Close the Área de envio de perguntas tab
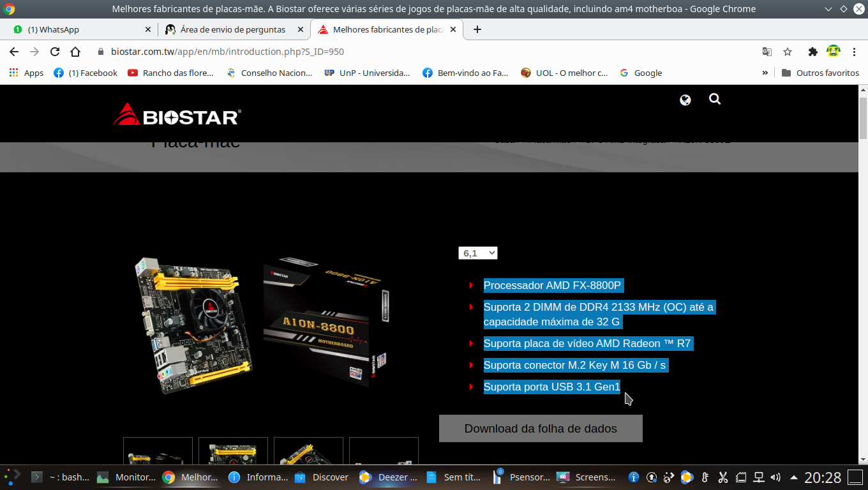This screenshot has width=868, height=490. (x=300, y=29)
